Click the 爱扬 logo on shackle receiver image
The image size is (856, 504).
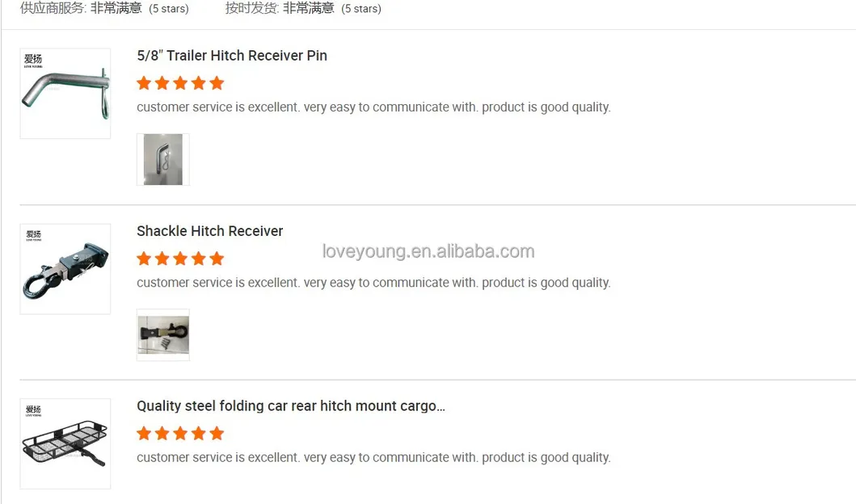click(x=33, y=236)
